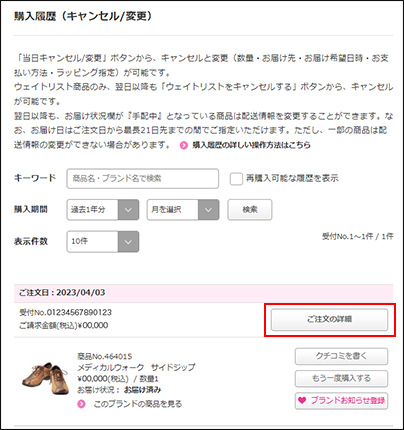This screenshot has height=430, width=404.
Task: Click the heart icon on ブランドお知らせ登録
Action: 302,400
